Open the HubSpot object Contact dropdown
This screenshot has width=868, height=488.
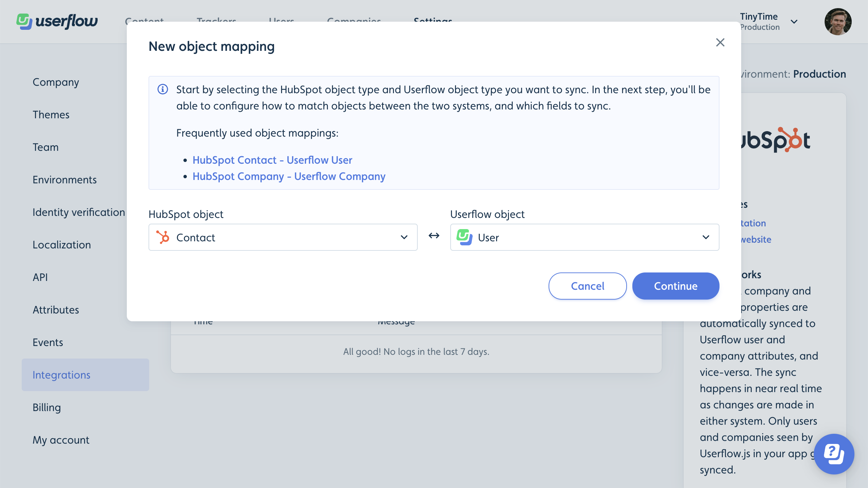tap(283, 237)
